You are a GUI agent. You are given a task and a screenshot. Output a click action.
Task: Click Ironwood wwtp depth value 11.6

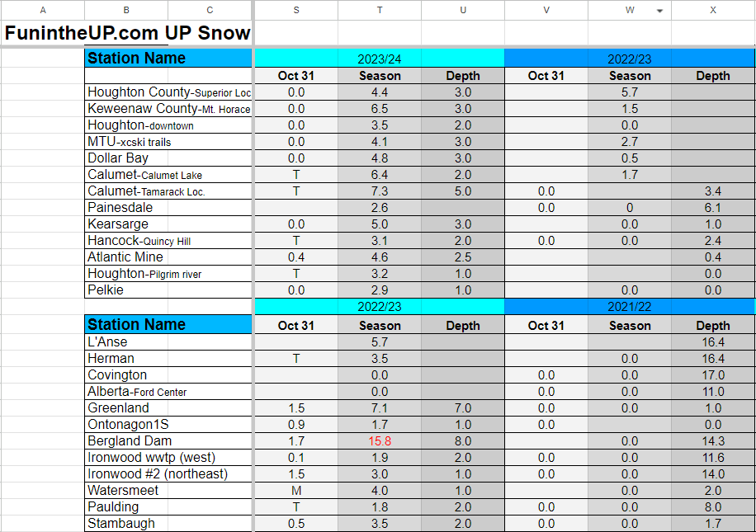click(713, 457)
